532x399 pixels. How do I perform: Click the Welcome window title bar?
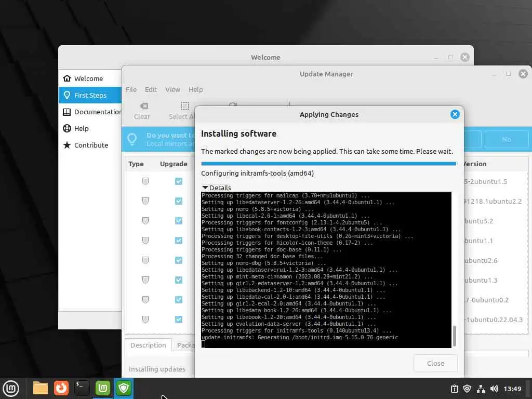(x=265, y=57)
